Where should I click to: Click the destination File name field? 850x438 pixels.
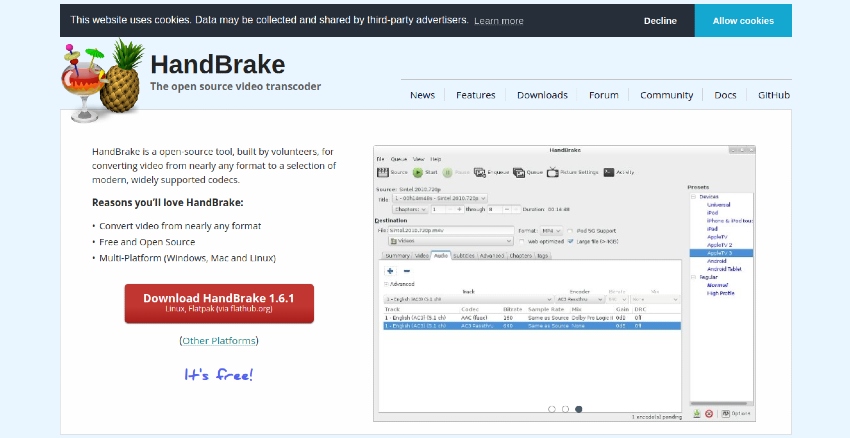pyautogui.click(x=450, y=230)
